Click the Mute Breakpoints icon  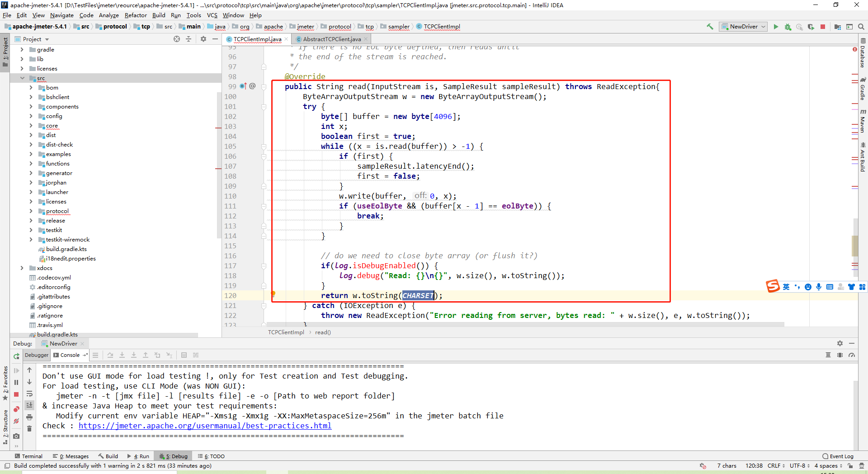click(16, 421)
